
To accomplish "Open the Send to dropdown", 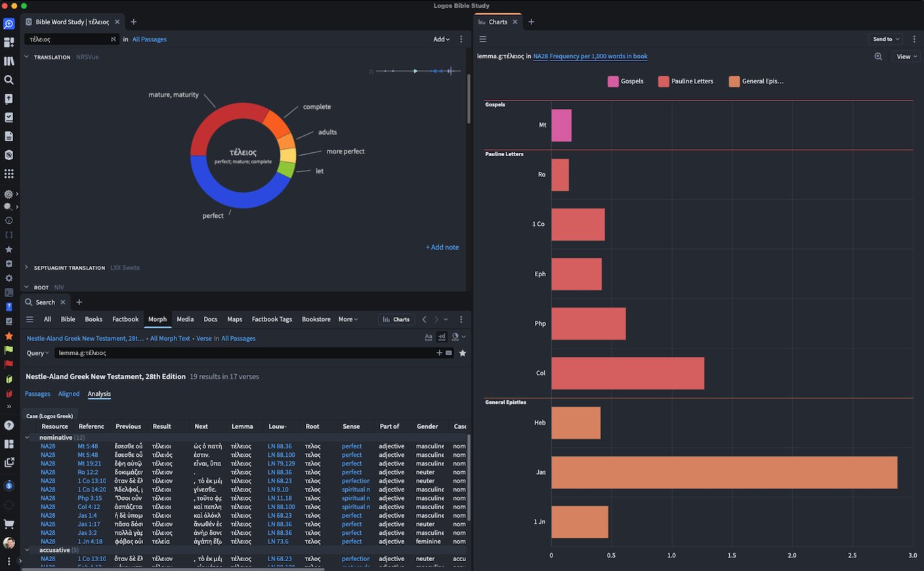I will click(x=886, y=39).
